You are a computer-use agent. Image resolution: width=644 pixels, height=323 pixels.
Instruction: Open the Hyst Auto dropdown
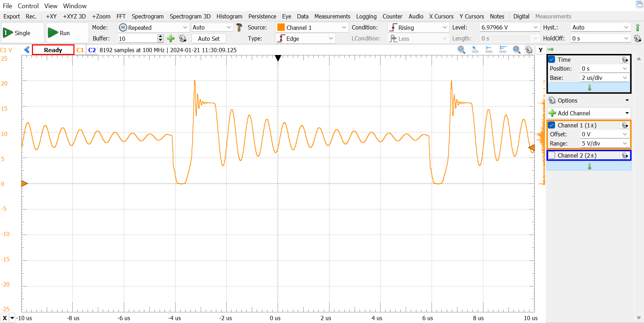coord(600,27)
